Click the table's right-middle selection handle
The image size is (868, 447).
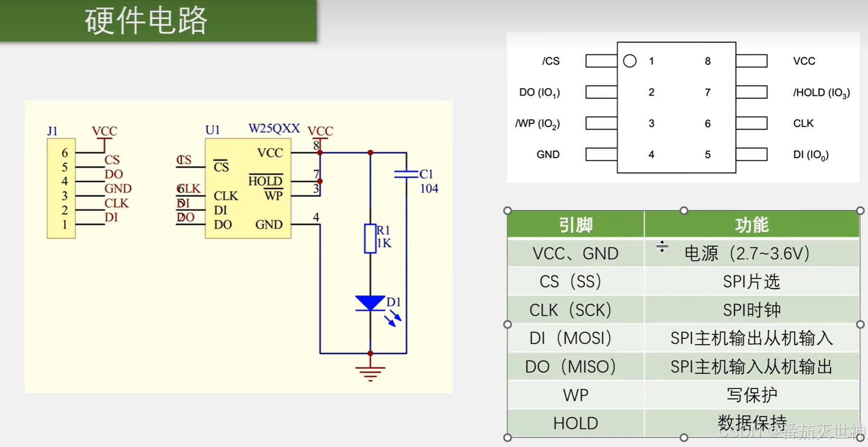pyautogui.click(x=860, y=324)
